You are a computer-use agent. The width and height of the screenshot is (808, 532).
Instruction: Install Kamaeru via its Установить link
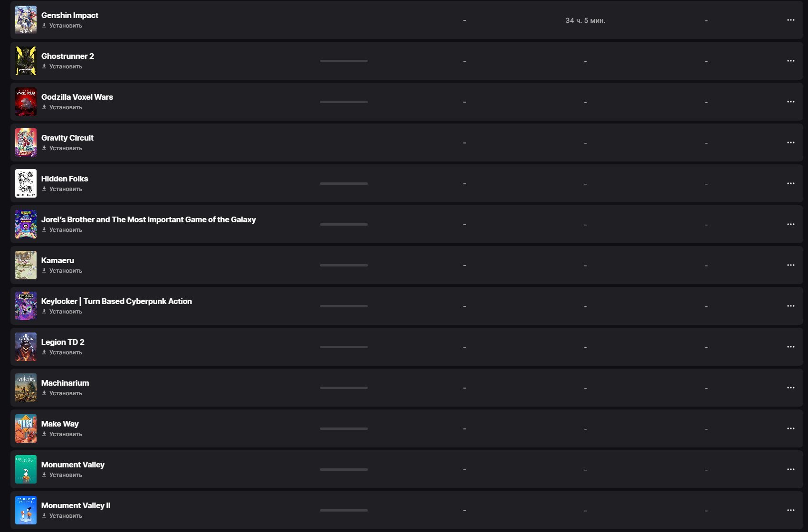pyautogui.click(x=66, y=271)
